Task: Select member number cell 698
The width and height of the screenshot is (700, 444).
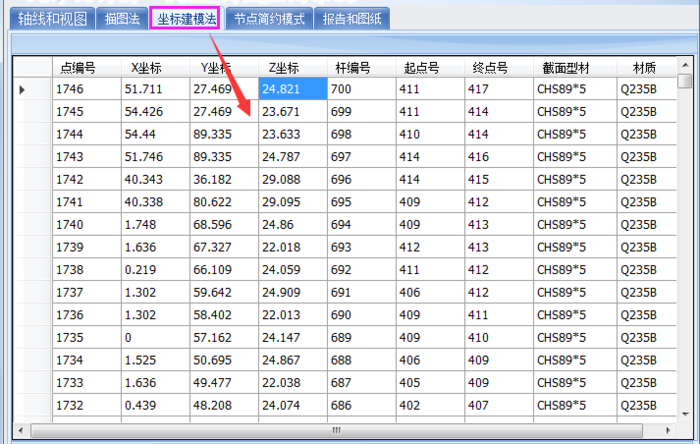Action: 362,134
